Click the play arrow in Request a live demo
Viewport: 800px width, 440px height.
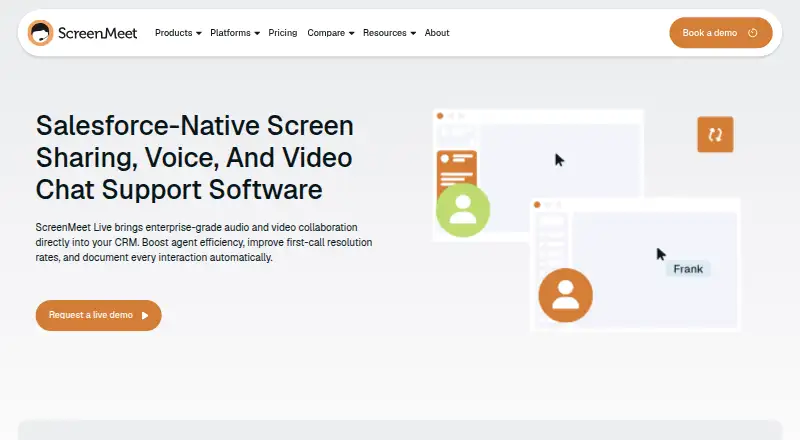pyautogui.click(x=145, y=315)
